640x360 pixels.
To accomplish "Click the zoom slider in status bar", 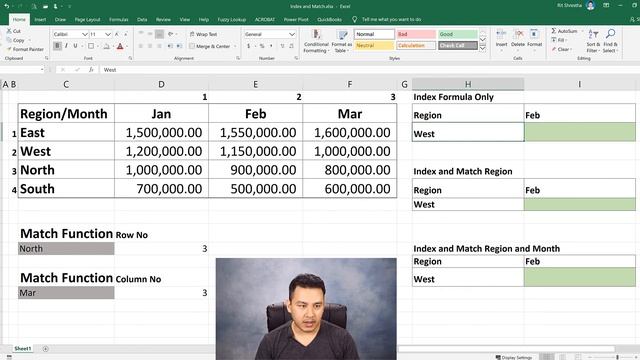I will point(617,357).
